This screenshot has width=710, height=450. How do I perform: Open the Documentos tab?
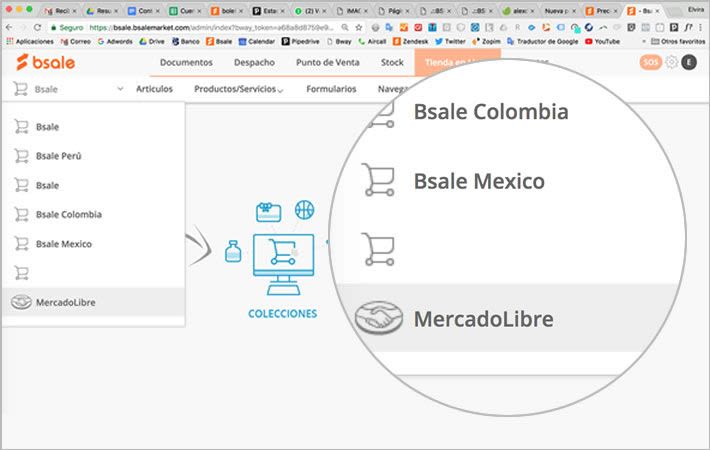186,62
